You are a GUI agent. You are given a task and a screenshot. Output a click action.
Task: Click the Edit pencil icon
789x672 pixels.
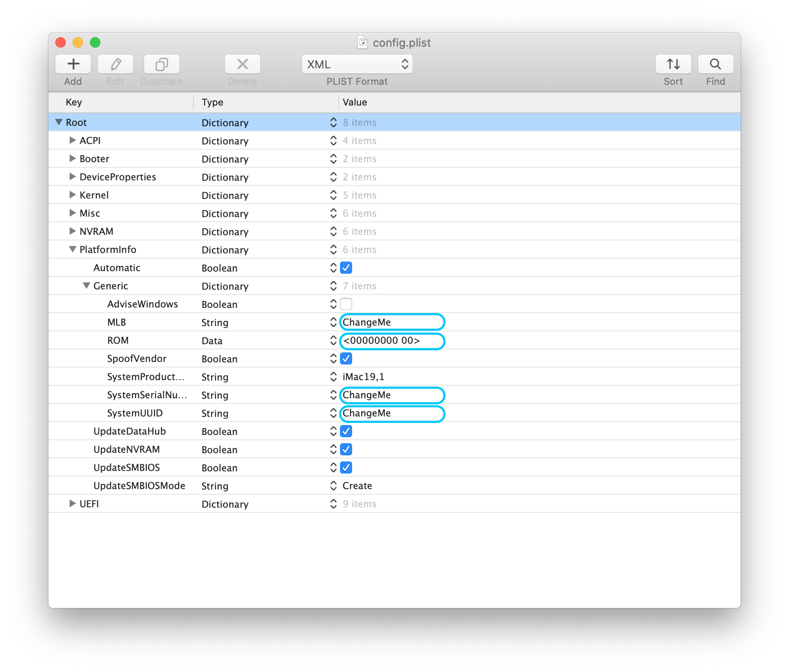[x=115, y=64]
